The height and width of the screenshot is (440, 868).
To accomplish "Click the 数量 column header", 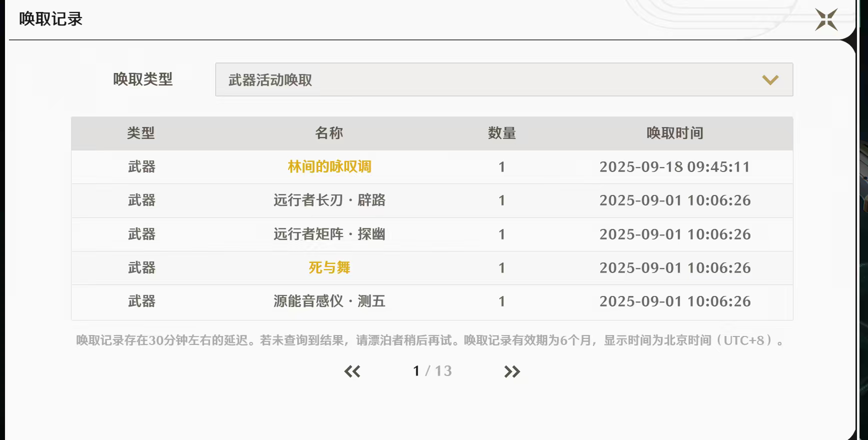I will click(502, 133).
